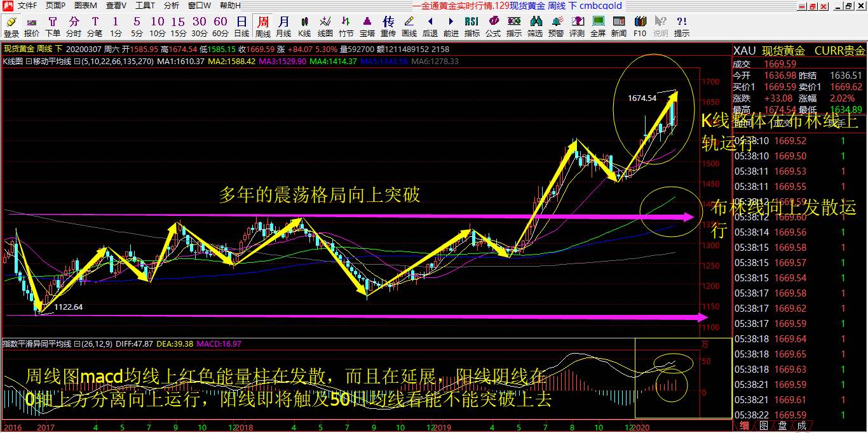
Task: Activate the 画线 drawing line tool
Action: tap(409, 27)
